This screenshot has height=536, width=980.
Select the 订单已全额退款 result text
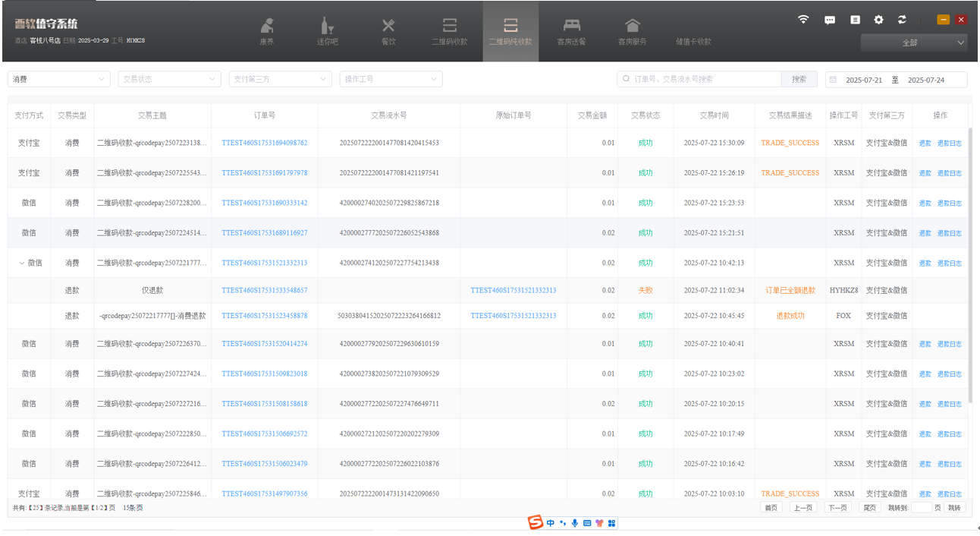click(x=790, y=291)
